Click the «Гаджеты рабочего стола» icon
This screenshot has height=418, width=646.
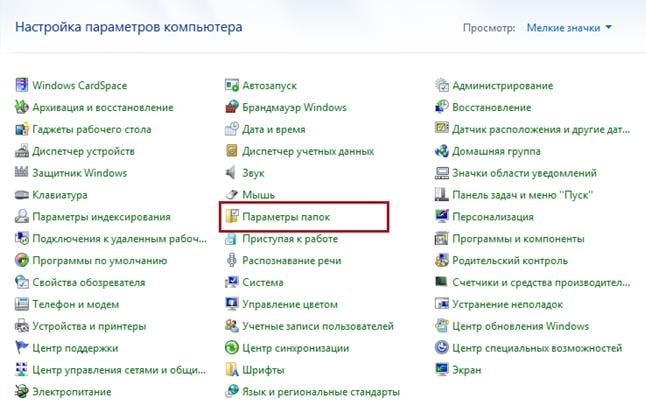coord(21,129)
